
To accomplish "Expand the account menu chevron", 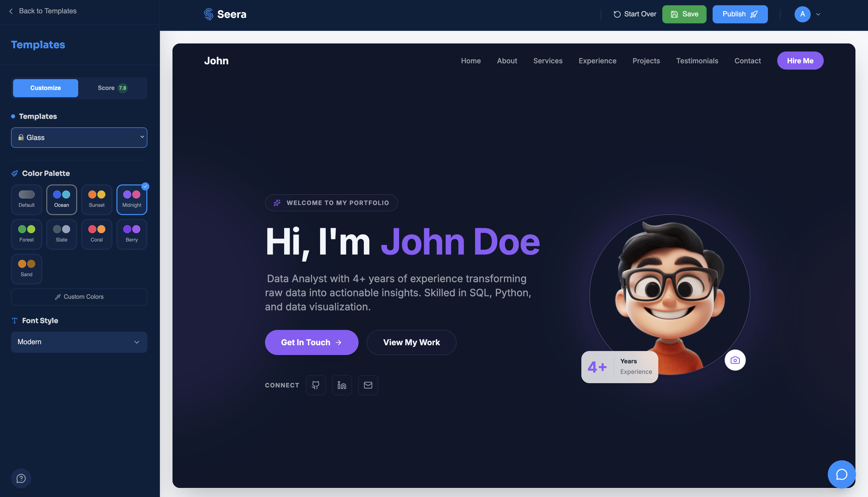I will [x=818, y=14].
